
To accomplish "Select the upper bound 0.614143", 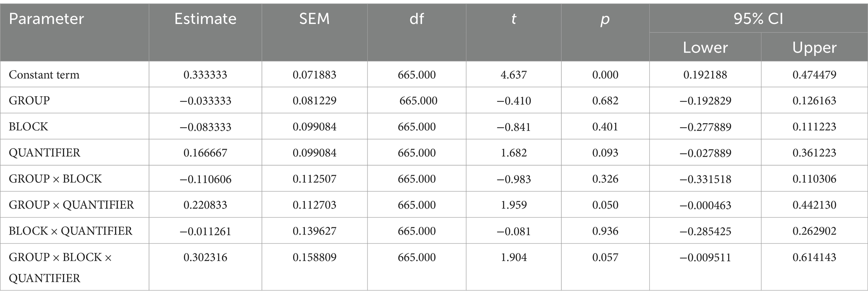I will click(x=814, y=257).
